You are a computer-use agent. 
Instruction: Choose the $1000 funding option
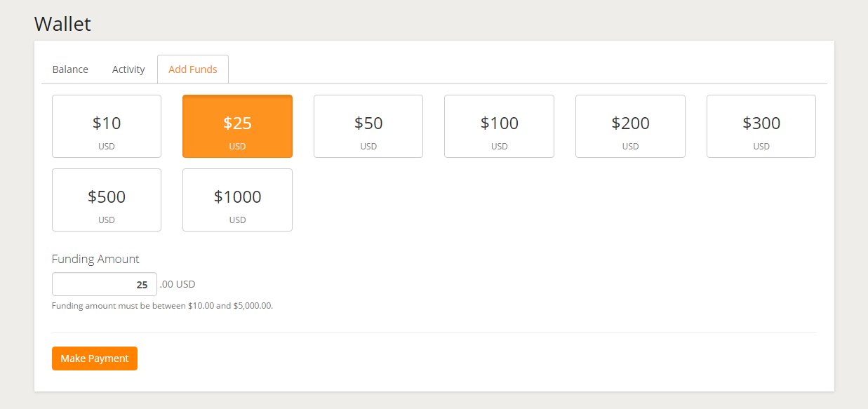coord(237,200)
